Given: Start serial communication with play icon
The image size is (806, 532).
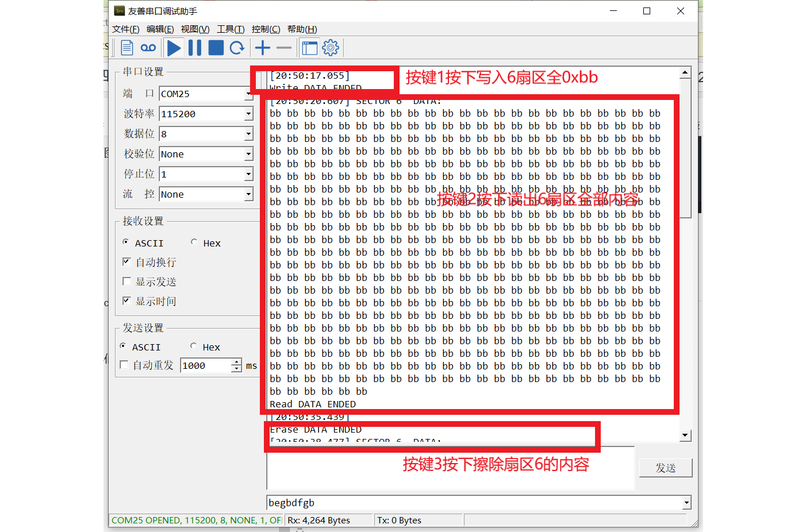Looking at the screenshot, I should click(174, 48).
